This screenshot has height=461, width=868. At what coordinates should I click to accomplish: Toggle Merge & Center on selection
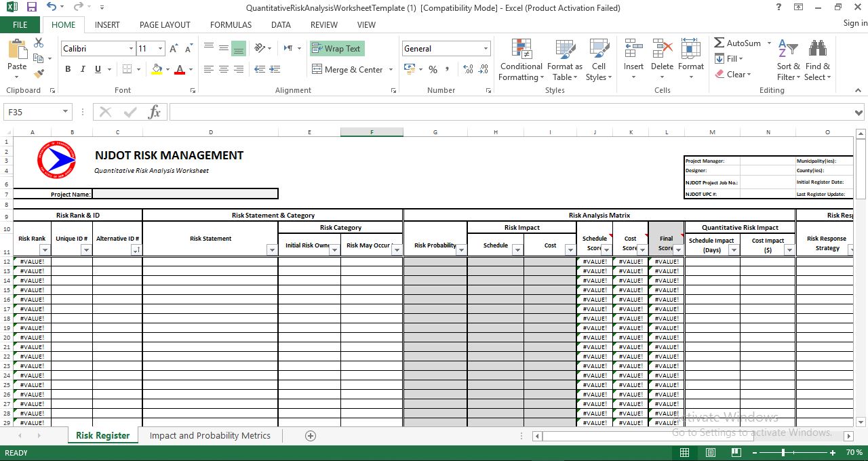[347, 69]
